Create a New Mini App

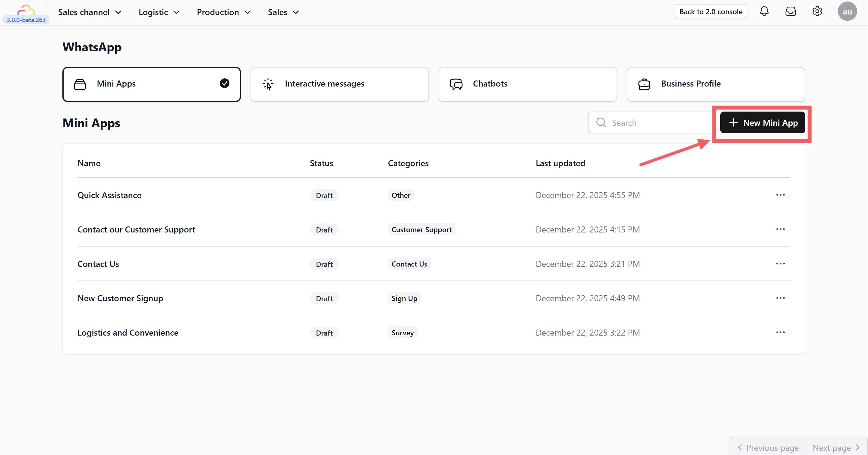click(762, 123)
